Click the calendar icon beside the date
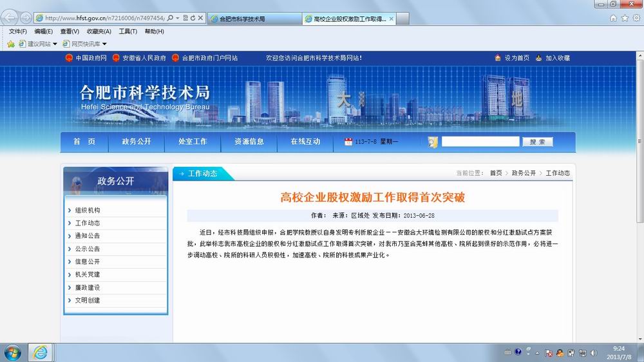This screenshot has width=644, height=362. 348,142
